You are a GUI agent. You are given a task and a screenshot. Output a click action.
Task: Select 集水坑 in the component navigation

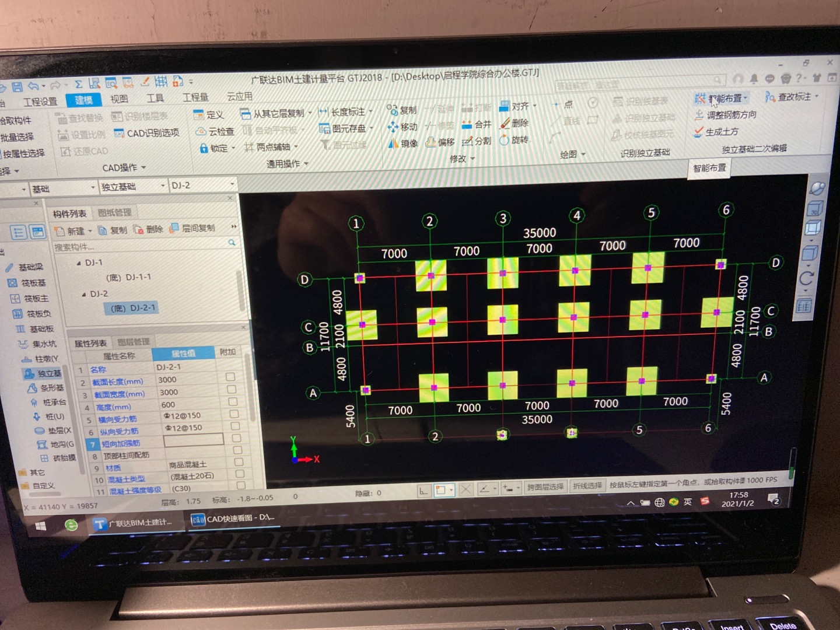pyautogui.click(x=37, y=344)
